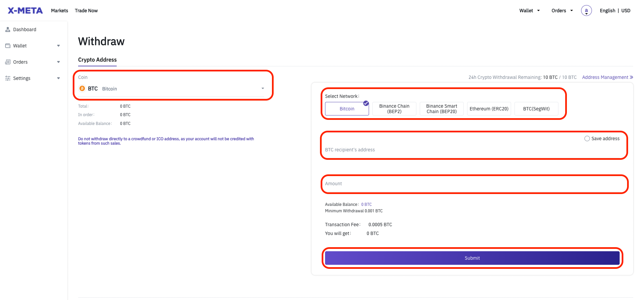644x300 pixels.
Task: Click the You will get 0 BTC value
Action: [x=373, y=233]
